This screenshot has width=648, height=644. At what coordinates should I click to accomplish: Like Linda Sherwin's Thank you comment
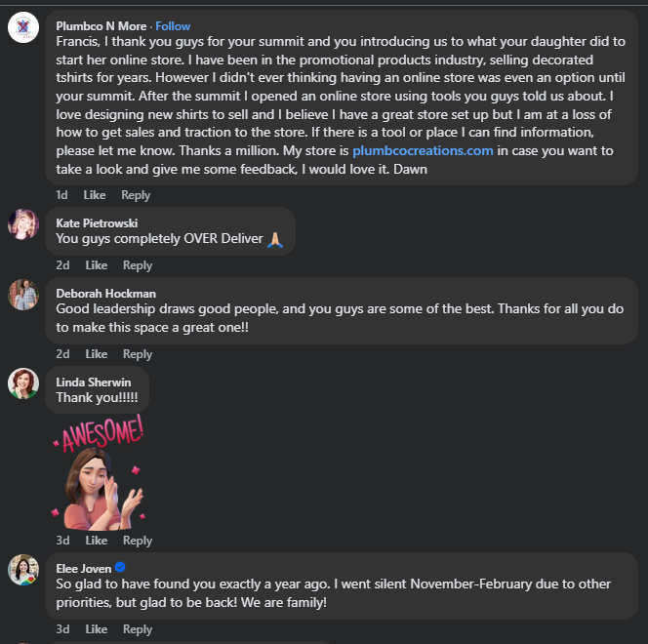tap(97, 541)
